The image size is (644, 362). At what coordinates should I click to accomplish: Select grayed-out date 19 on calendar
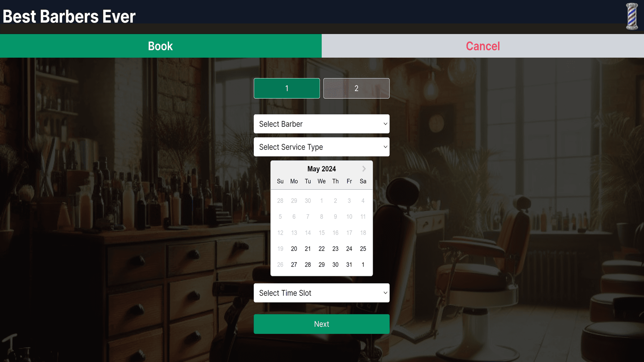coord(280,248)
